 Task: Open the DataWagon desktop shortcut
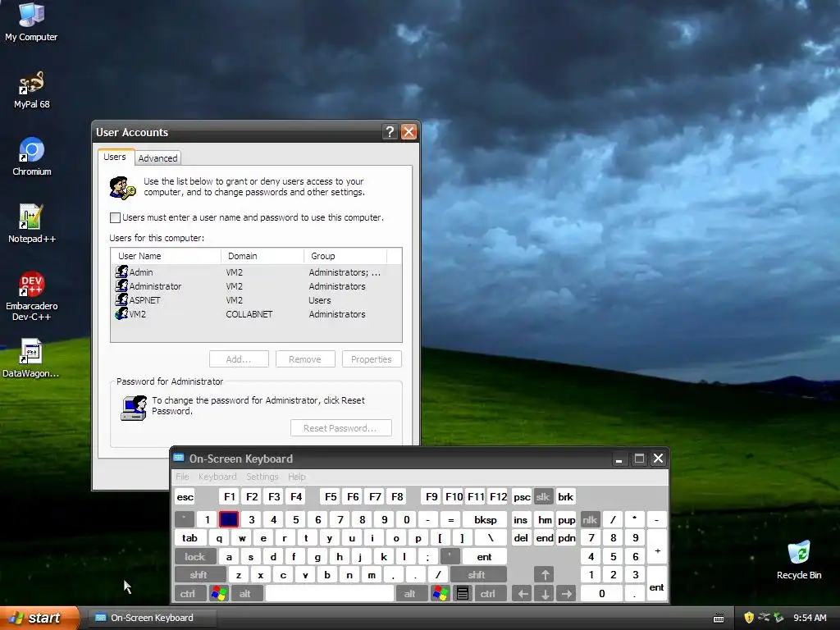pyautogui.click(x=30, y=358)
